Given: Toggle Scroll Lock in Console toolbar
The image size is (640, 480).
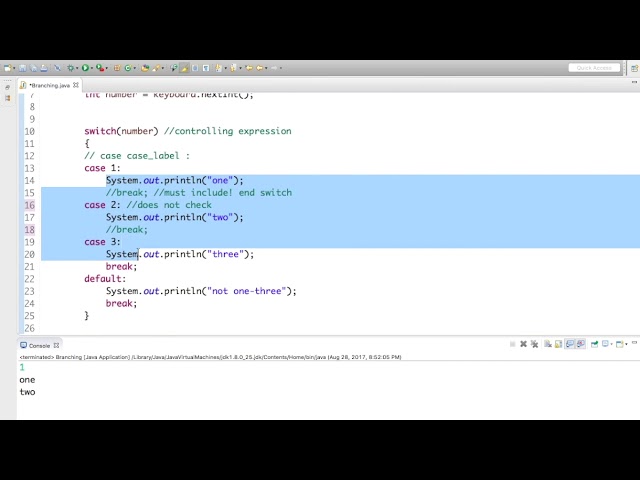Looking at the screenshot, I should click(559, 344).
